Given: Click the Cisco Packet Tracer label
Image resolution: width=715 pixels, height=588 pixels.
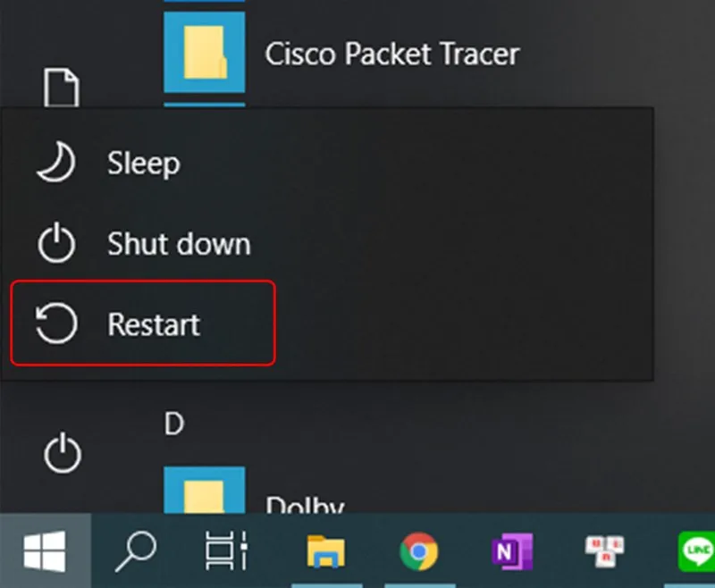Looking at the screenshot, I should point(392,54).
